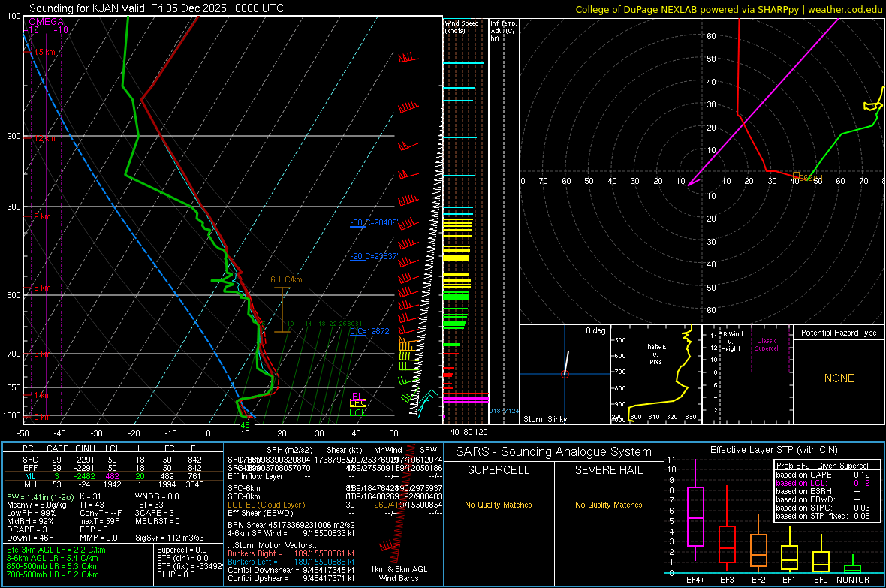Click the DCAPE = 3 value
This screenshot has width=886, height=588.
(26, 529)
